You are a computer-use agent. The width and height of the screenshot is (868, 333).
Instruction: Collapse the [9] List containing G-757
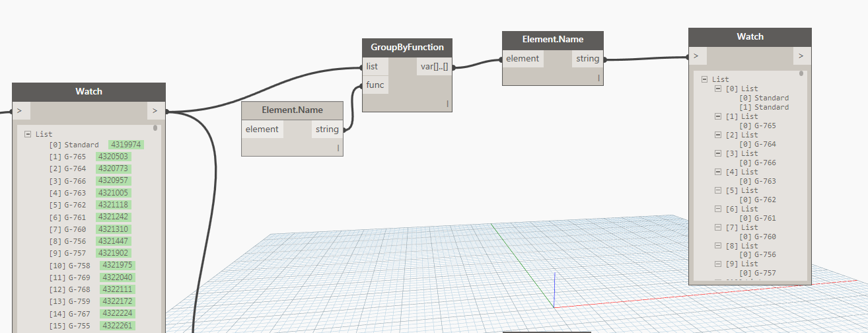point(718,264)
